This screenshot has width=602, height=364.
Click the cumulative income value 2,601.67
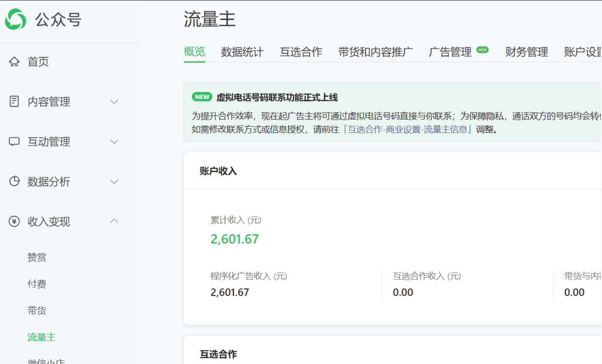point(235,239)
